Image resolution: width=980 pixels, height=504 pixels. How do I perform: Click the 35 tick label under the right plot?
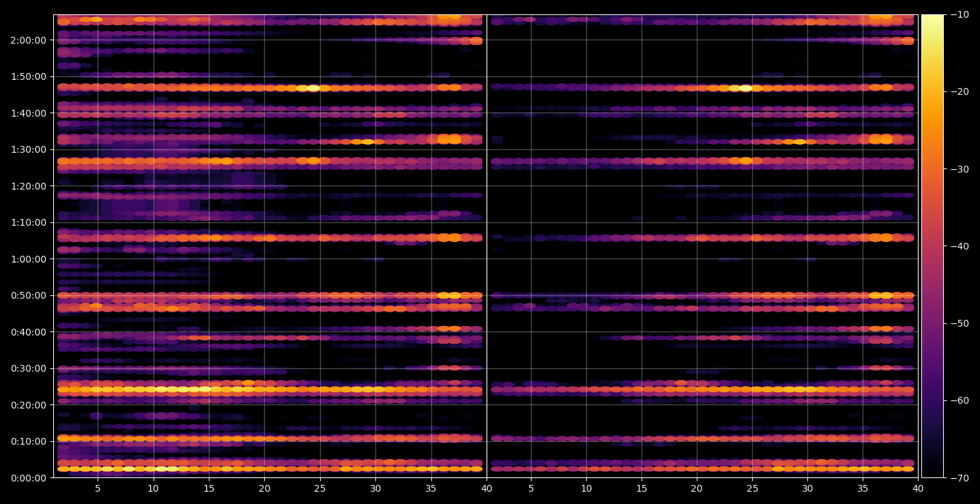tap(863, 489)
